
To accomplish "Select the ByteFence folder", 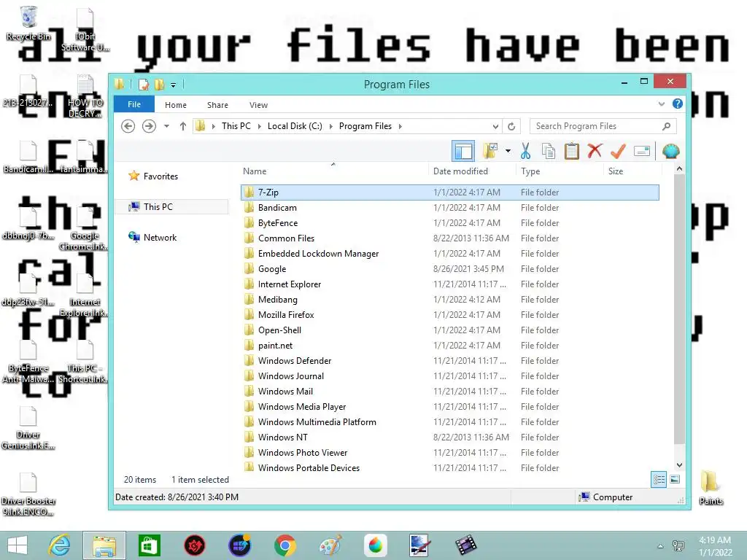I will click(450, 223).
